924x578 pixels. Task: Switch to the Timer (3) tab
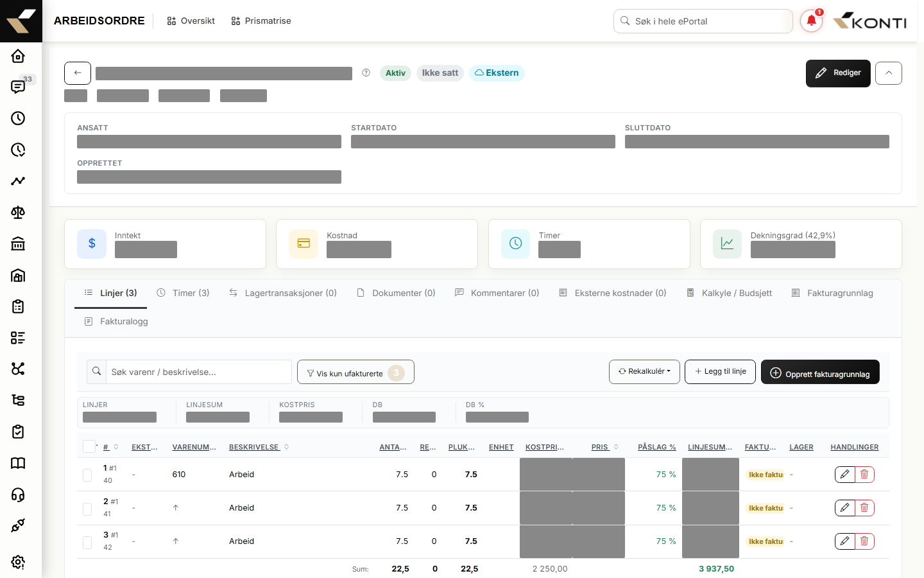pyautogui.click(x=184, y=293)
